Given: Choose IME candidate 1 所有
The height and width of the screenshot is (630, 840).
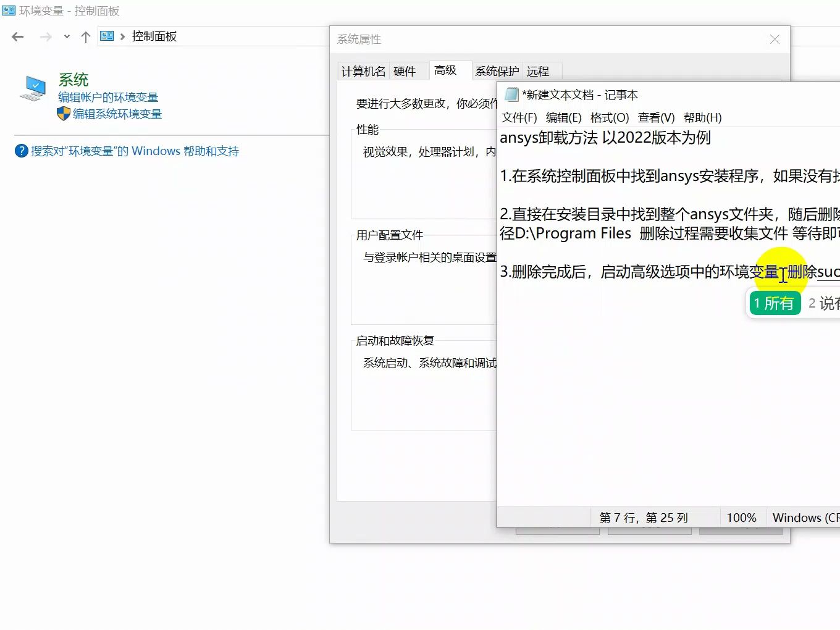Looking at the screenshot, I should tap(775, 303).
